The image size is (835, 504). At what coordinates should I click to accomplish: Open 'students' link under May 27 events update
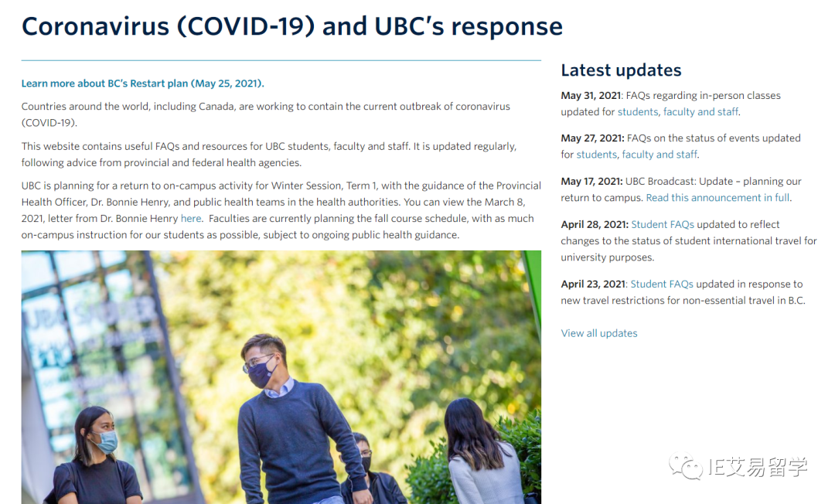click(x=596, y=155)
